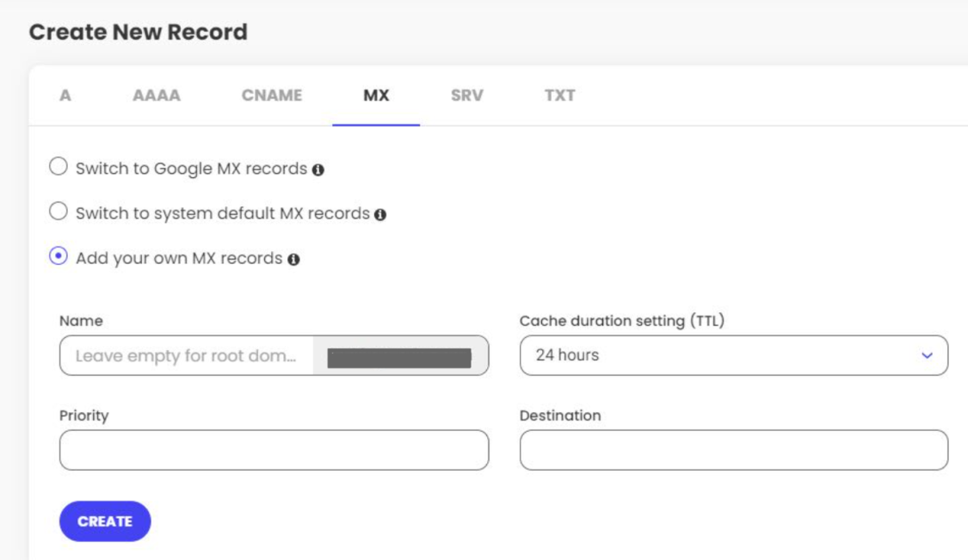The height and width of the screenshot is (560, 968).
Task: Click info icon beside Google MX records
Action: (318, 170)
